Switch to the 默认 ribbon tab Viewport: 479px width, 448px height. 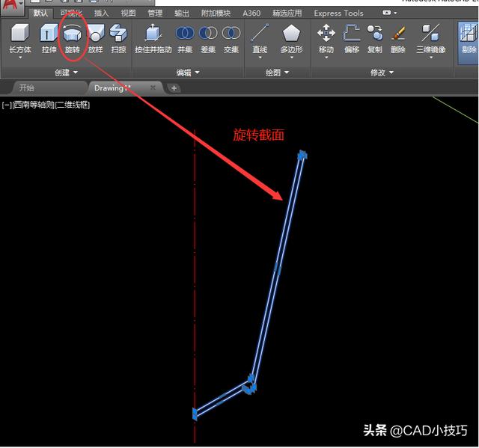40,13
